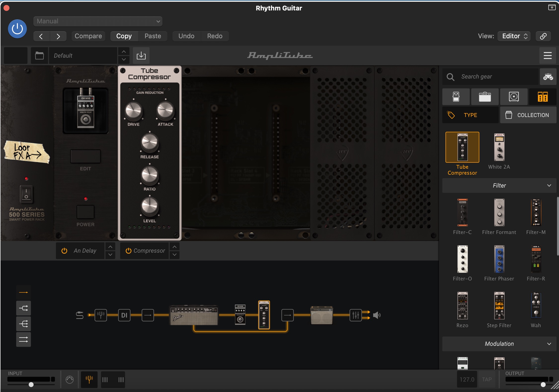Select the Fender amp in signal chain
559x392 pixels.
point(194,315)
